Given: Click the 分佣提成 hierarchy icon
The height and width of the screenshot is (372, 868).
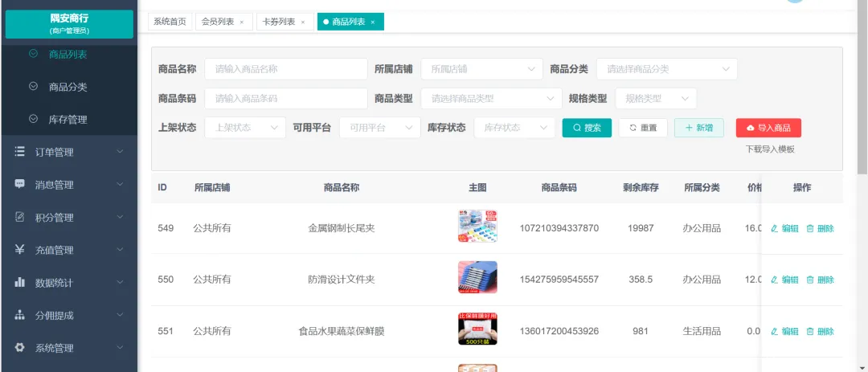Looking at the screenshot, I should (19, 315).
